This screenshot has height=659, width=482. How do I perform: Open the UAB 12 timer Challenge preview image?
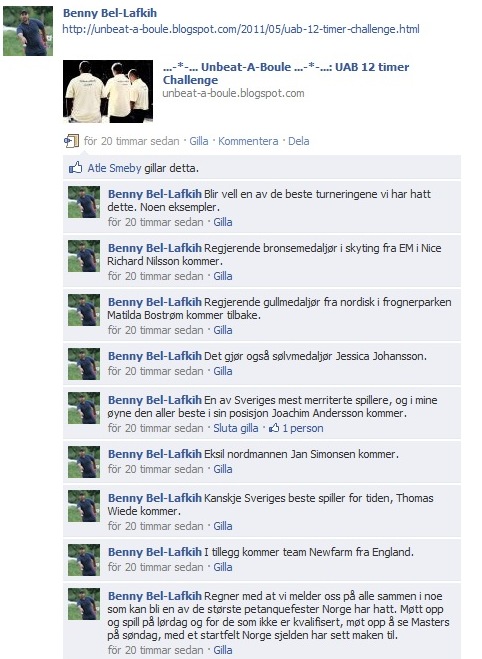(108, 91)
